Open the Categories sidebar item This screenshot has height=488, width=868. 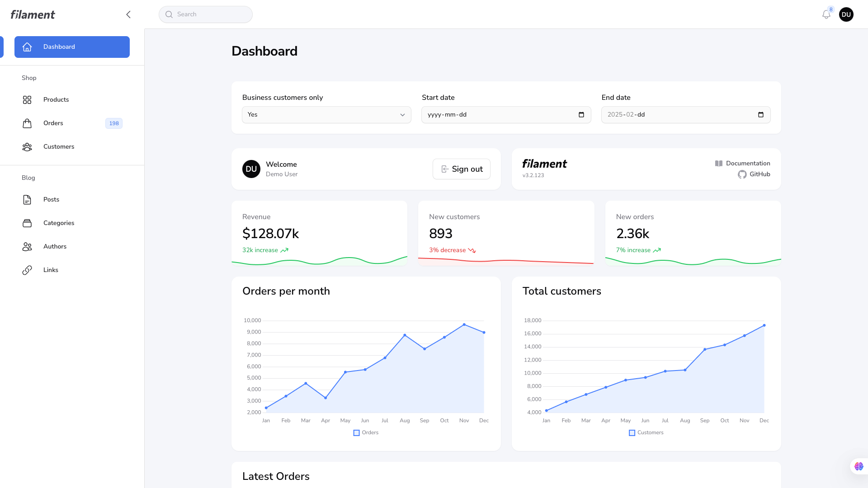tap(59, 223)
